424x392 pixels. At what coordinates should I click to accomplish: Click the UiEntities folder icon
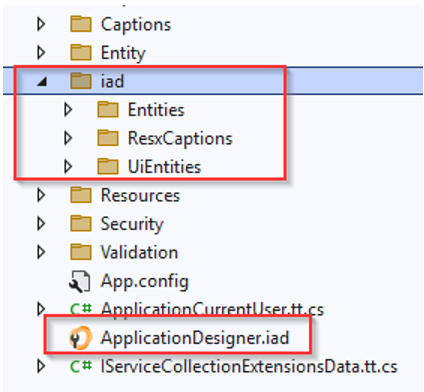(x=108, y=166)
